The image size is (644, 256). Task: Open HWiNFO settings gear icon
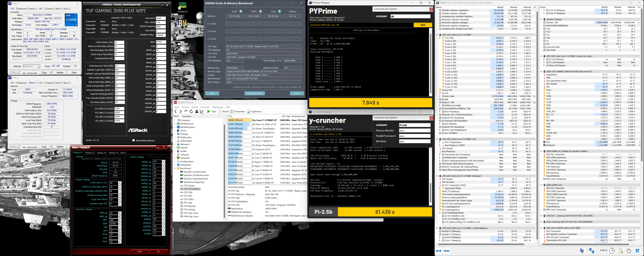tap(629, 251)
